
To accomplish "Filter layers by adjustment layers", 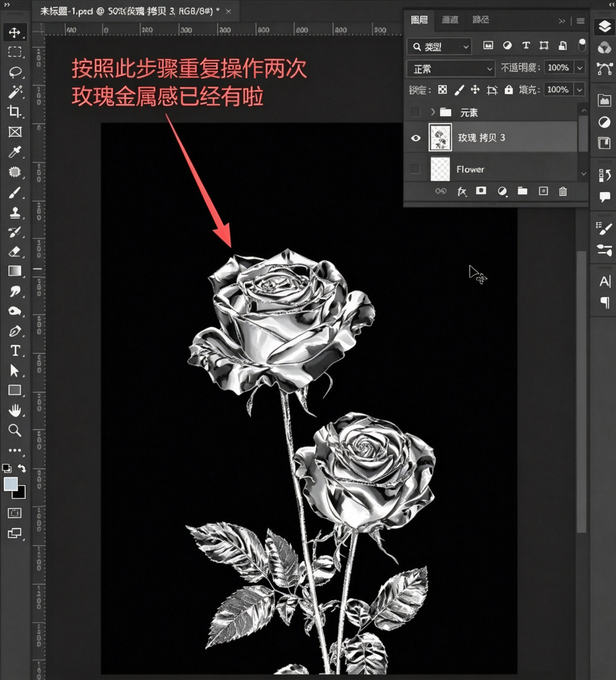I will (507, 45).
